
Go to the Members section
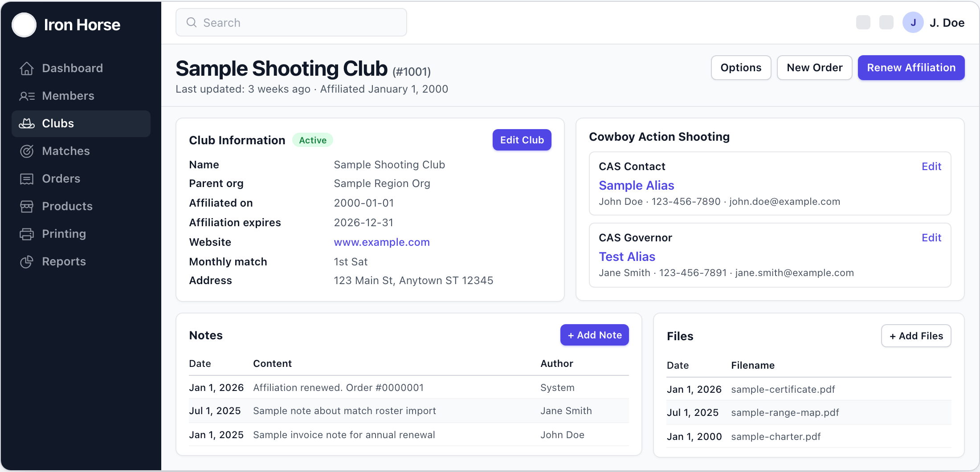(x=81, y=96)
